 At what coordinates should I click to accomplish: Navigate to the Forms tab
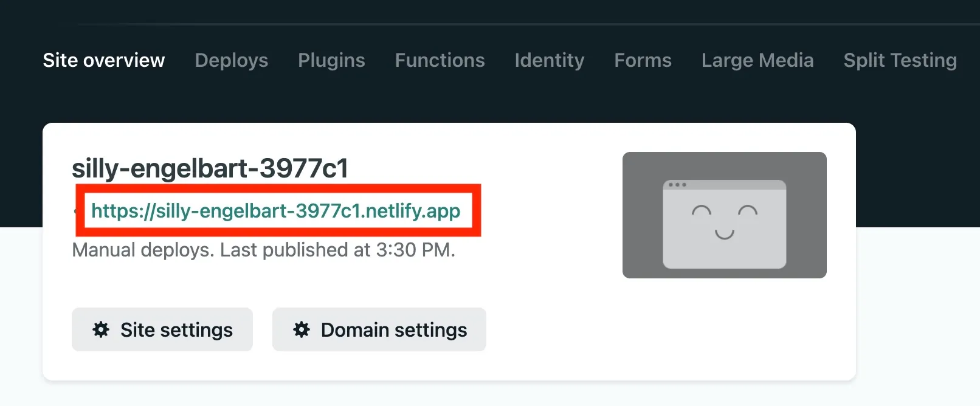pos(643,60)
